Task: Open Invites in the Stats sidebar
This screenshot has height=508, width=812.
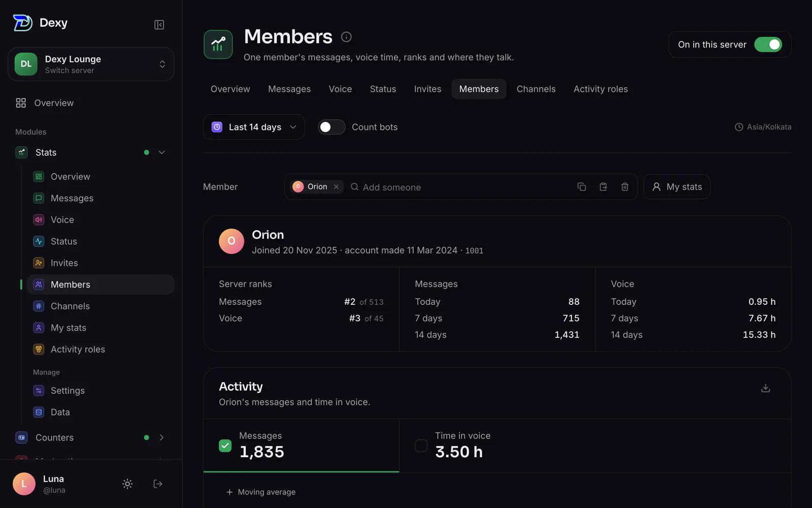Action: tap(100, 263)
